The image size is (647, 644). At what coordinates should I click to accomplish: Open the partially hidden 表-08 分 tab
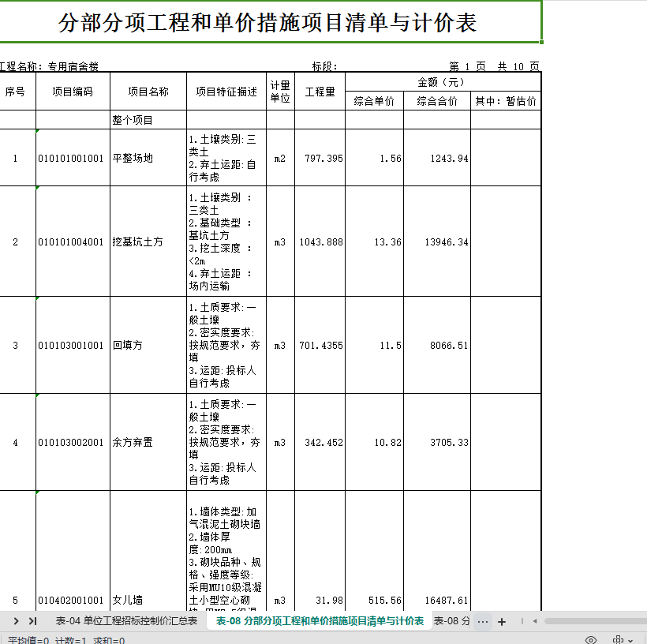451,621
